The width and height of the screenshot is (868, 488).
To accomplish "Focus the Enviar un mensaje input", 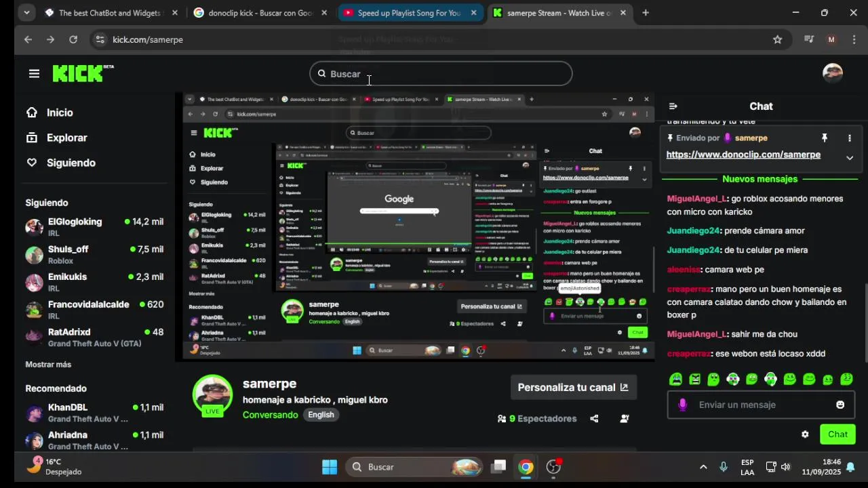I will (762, 405).
